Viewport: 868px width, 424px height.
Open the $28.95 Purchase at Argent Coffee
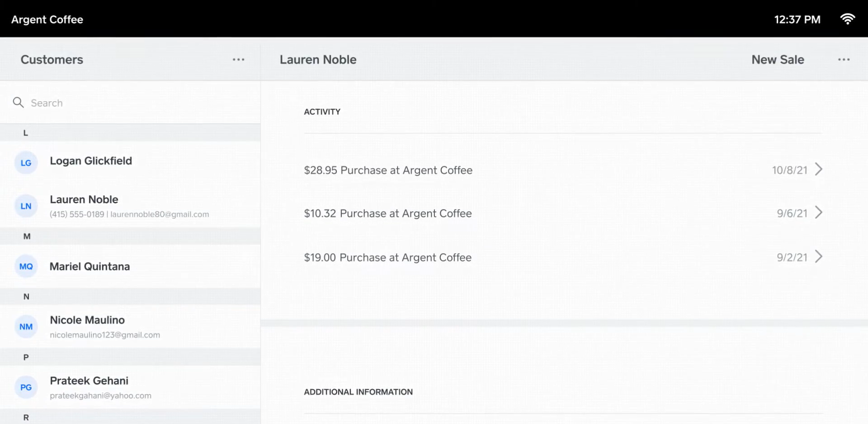(388, 170)
